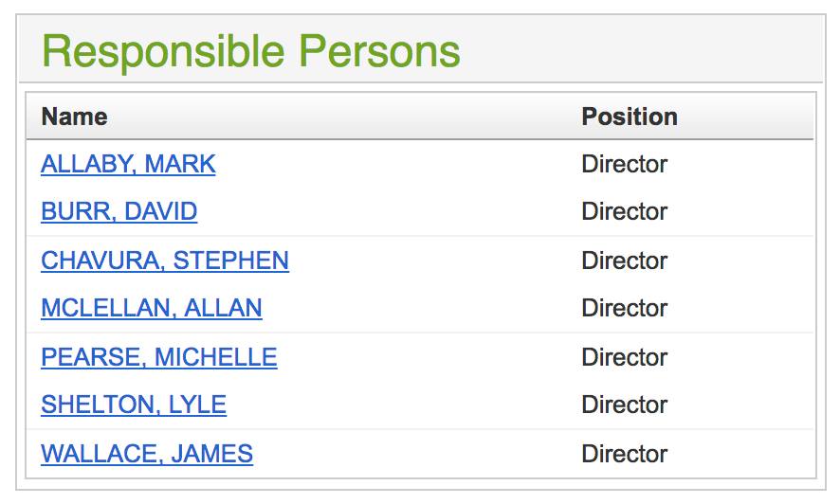This screenshot has width=840, height=504.
Task: Click the Director cell in BURR, DAVID's row
Action: click(624, 211)
